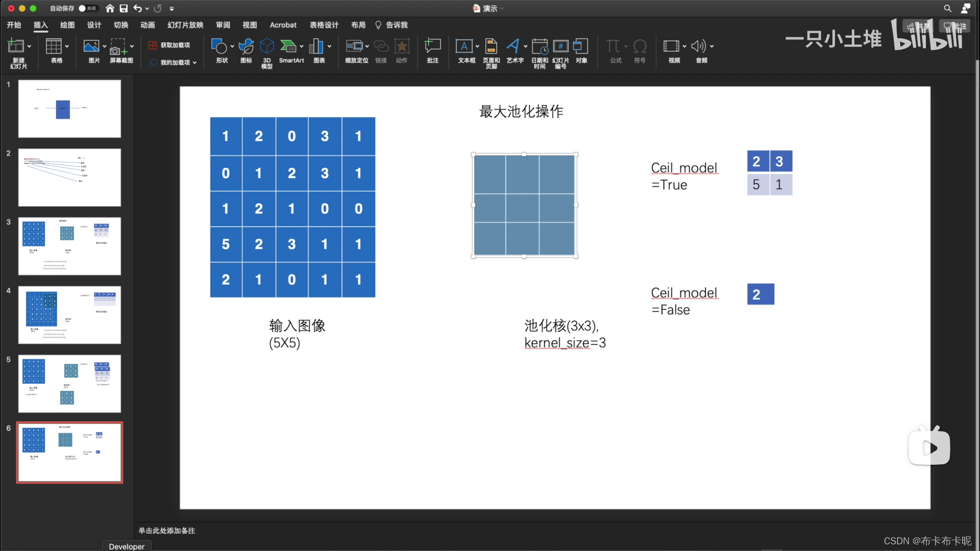Insert a SmartArt graphic

click(291, 51)
